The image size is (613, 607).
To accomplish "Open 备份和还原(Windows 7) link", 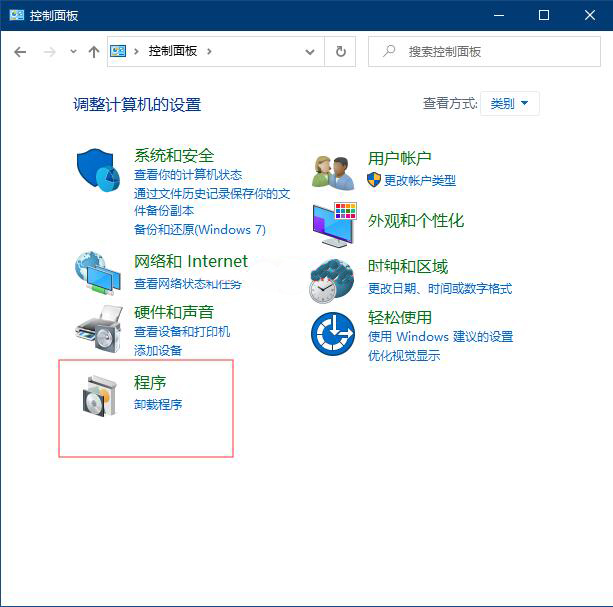I will [200, 229].
